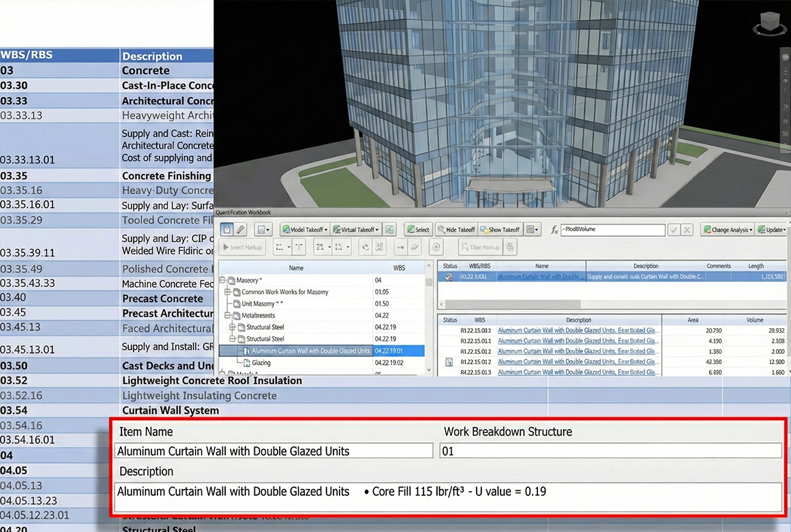791x532 pixels.
Task: Click the green checkmark beside the formula field
Action: click(x=674, y=231)
